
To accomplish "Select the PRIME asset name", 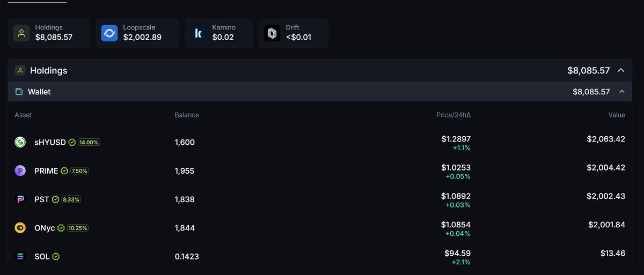I will [46, 171].
